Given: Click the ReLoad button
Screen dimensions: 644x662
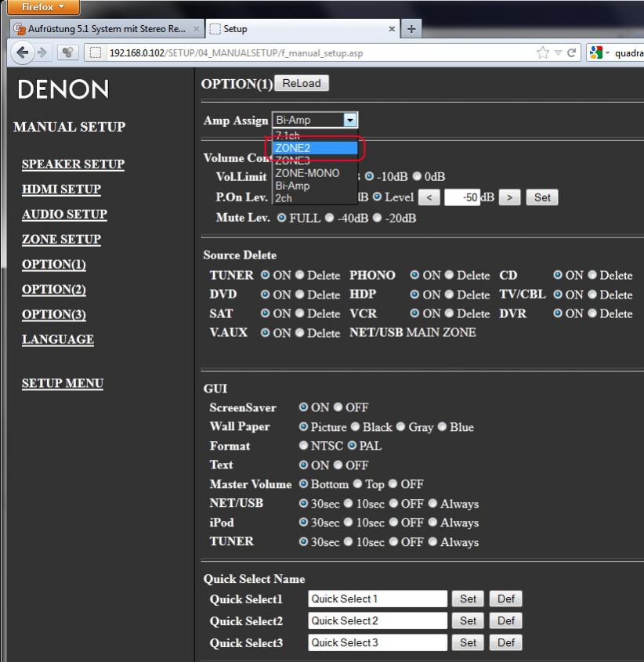Looking at the screenshot, I should pyautogui.click(x=302, y=83).
